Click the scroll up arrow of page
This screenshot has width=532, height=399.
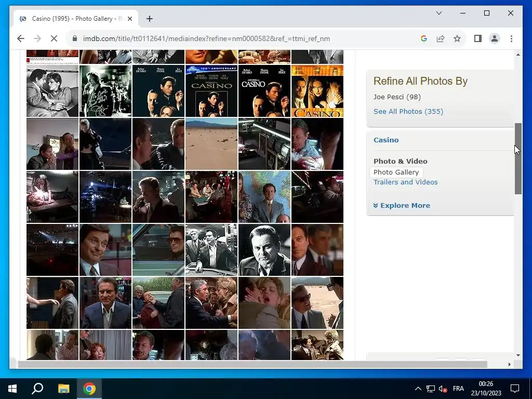[518, 54]
